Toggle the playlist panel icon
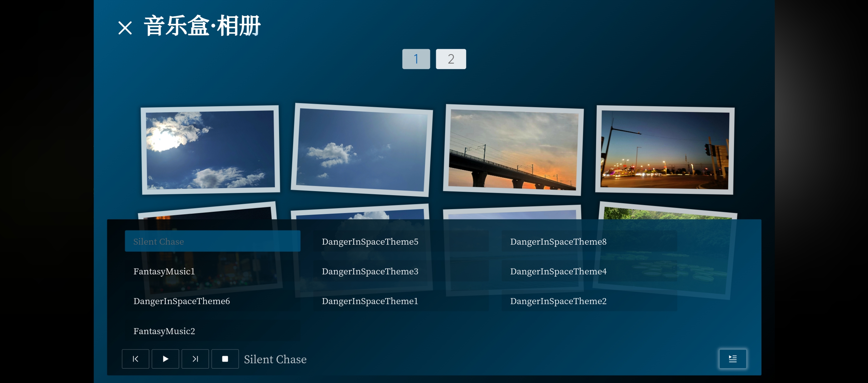The width and height of the screenshot is (868, 383). [733, 359]
